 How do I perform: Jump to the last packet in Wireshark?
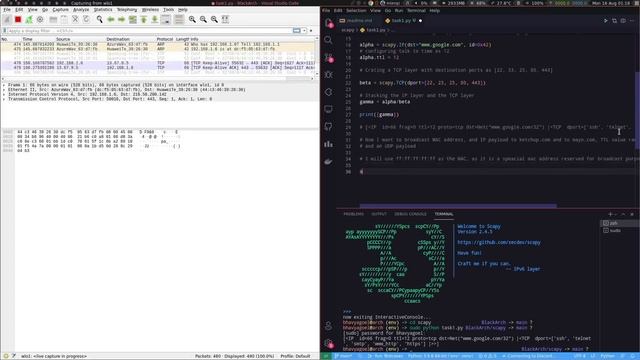pyautogui.click(x=155, y=19)
